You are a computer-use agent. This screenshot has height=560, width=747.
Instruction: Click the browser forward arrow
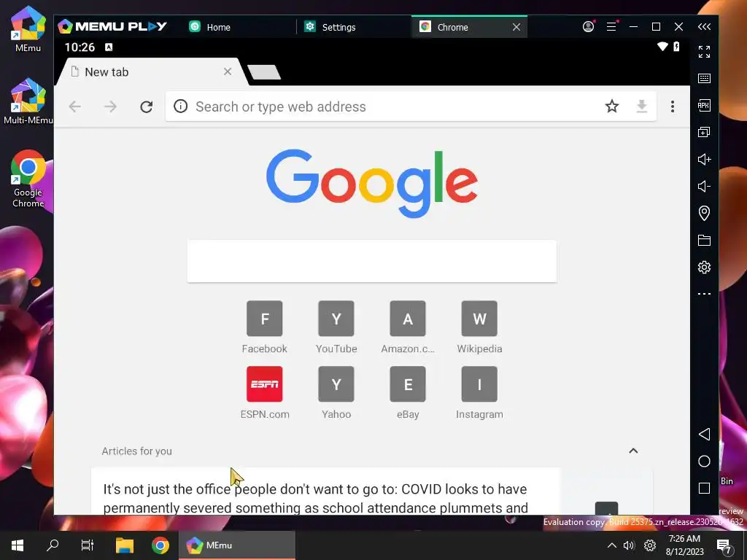pyautogui.click(x=110, y=106)
